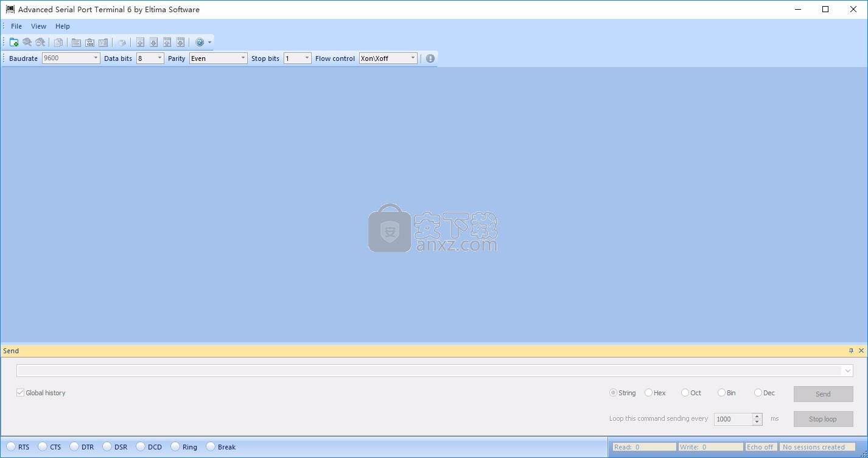
Task: Select the Bin radio button
Action: [x=721, y=393]
